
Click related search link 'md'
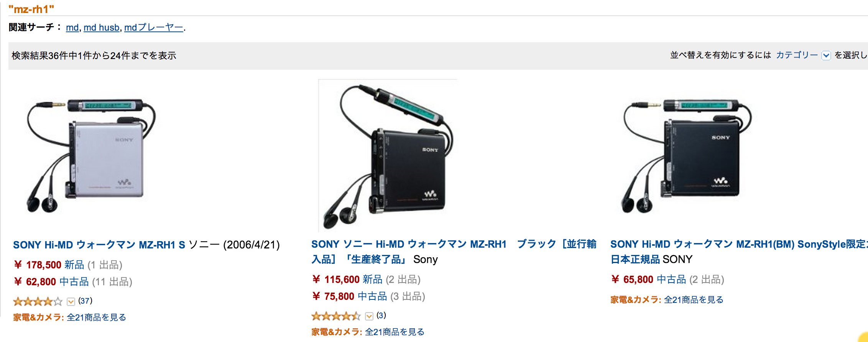(x=72, y=28)
